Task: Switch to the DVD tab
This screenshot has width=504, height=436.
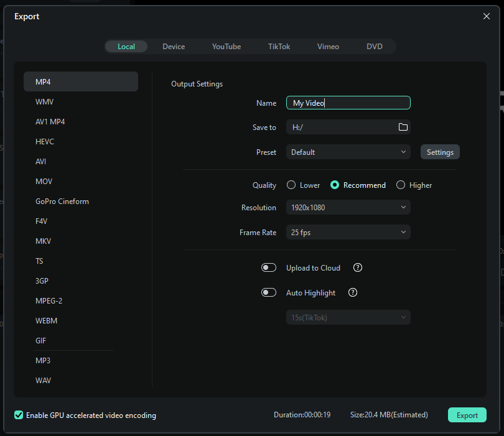Action: click(x=375, y=46)
